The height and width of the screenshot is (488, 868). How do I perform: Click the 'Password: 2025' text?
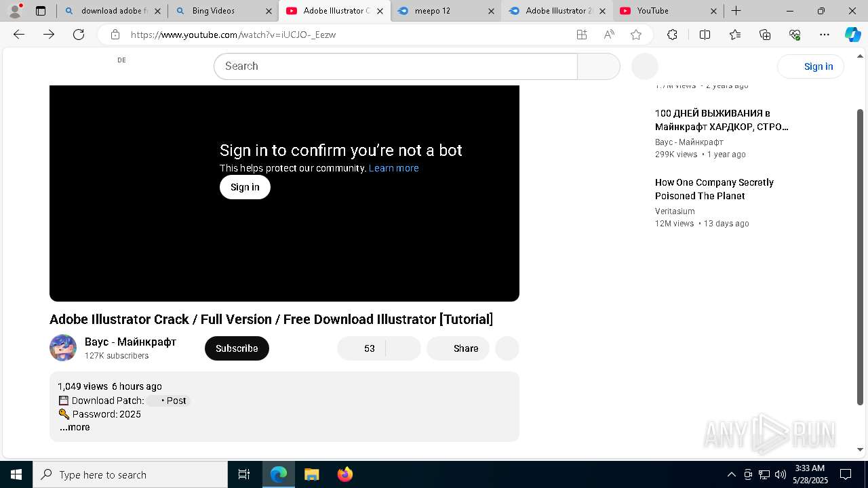click(106, 414)
